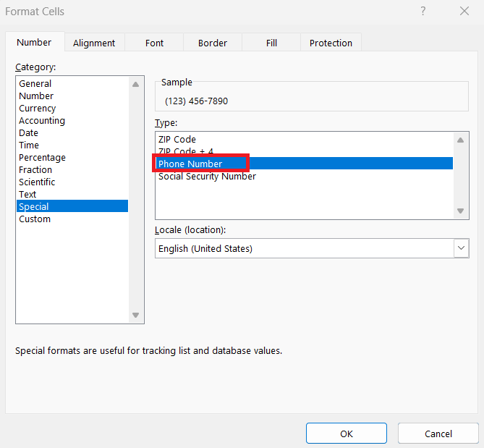Pick the Time category
This screenshot has height=448, width=484.
pyautogui.click(x=72, y=145)
